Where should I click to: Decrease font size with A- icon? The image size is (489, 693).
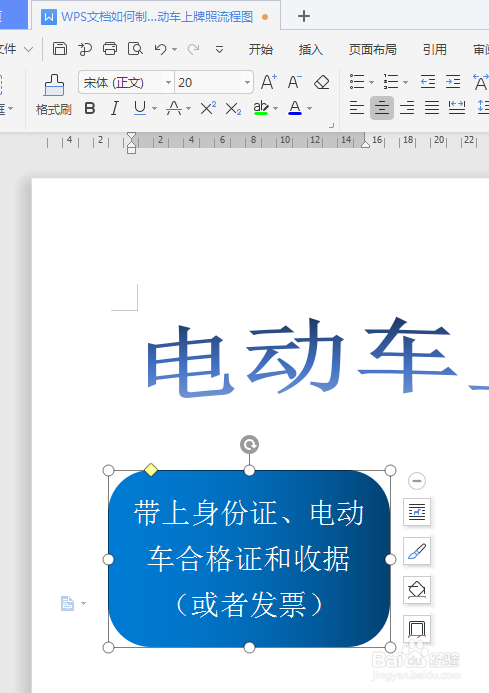coord(294,82)
